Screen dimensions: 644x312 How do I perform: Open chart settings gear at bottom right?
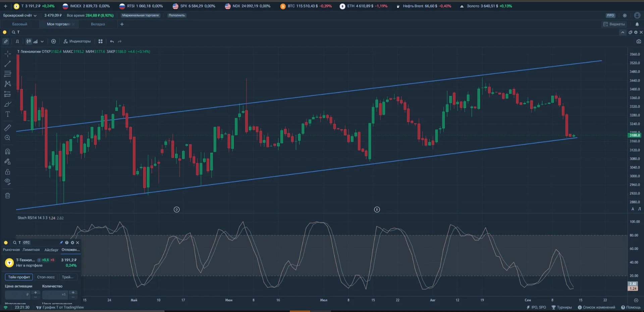click(x=636, y=300)
